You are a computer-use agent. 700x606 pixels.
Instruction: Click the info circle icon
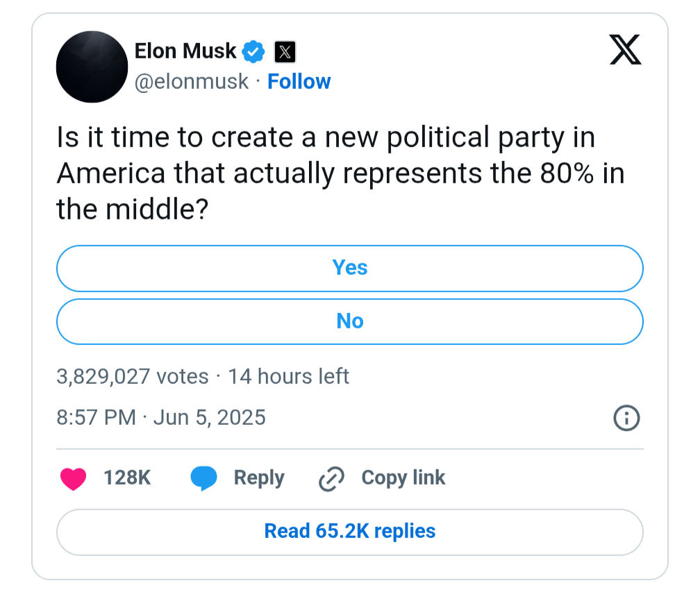click(627, 418)
